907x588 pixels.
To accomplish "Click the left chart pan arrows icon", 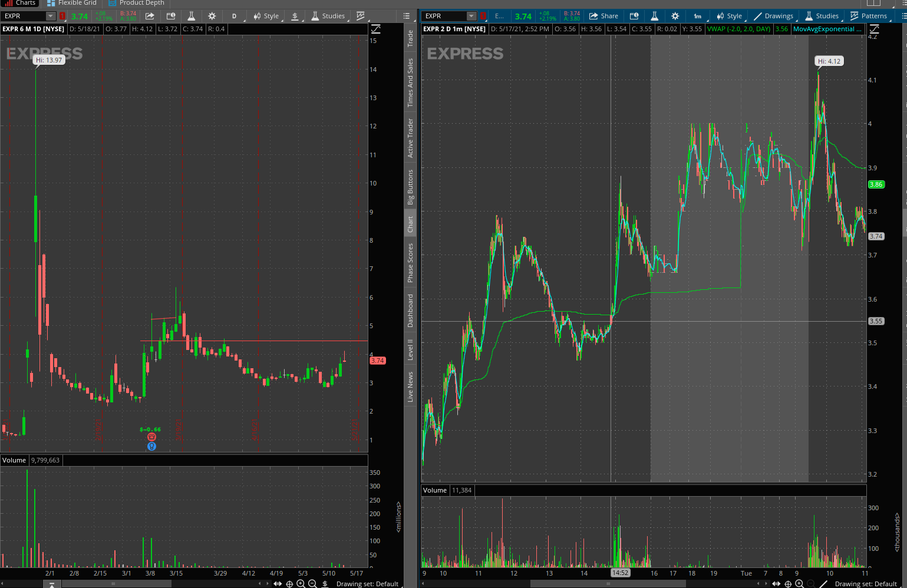I will tap(278, 584).
